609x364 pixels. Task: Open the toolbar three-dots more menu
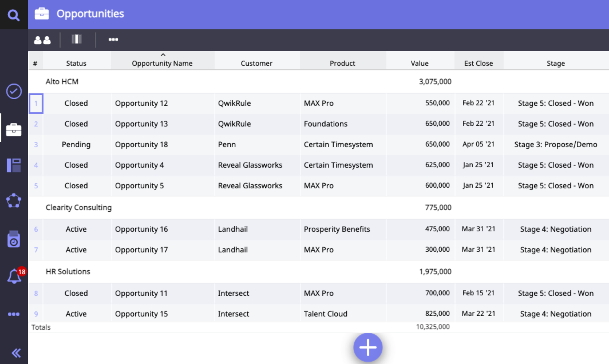pos(113,39)
